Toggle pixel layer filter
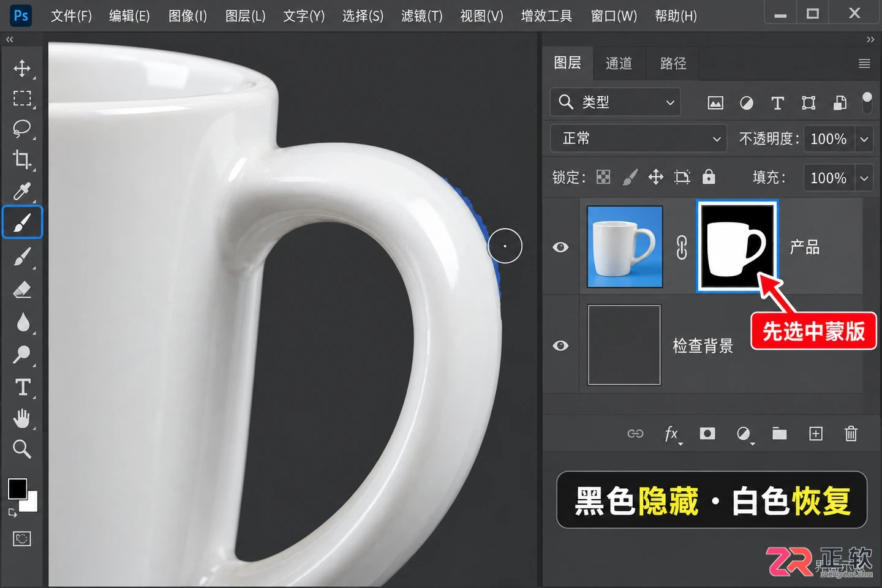The width and height of the screenshot is (882, 588). pyautogui.click(x=715, y=103)
